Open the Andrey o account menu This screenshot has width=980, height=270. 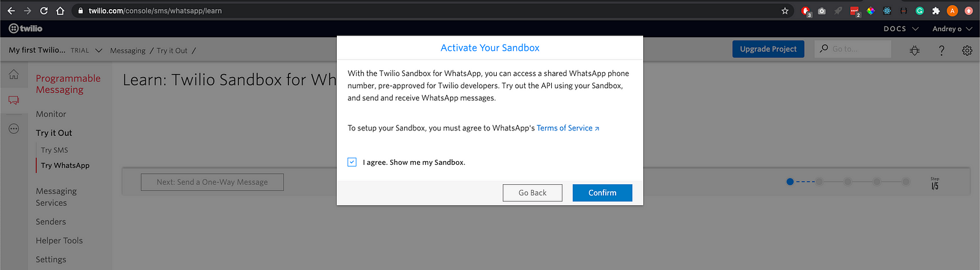pos(952,29)
